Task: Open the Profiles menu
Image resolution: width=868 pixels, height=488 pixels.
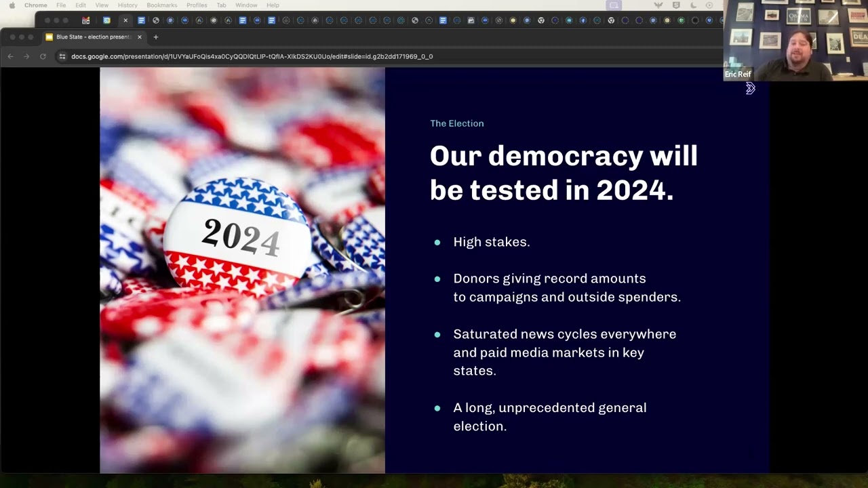Action: point(197,5)
